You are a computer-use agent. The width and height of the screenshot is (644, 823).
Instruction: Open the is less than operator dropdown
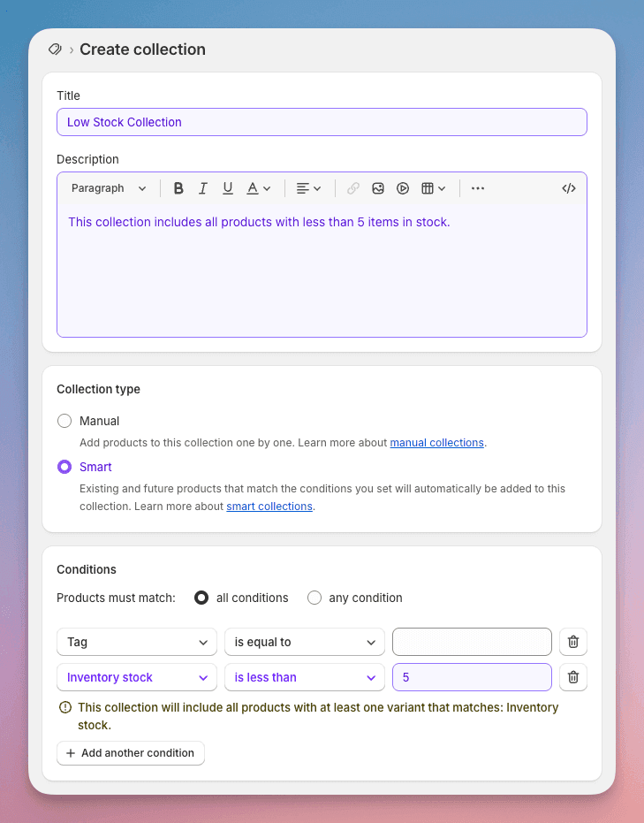pos(304,677)
